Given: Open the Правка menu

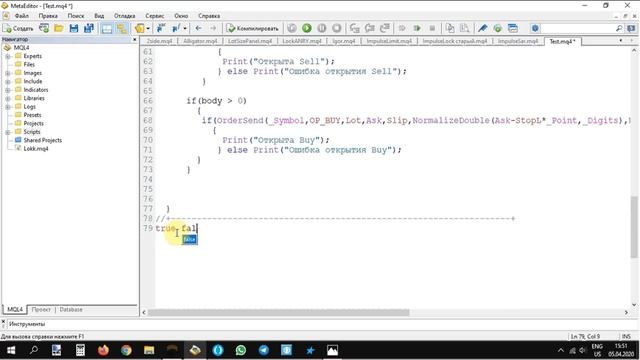Looking at the screenshot, I should (x=48, y=16).
